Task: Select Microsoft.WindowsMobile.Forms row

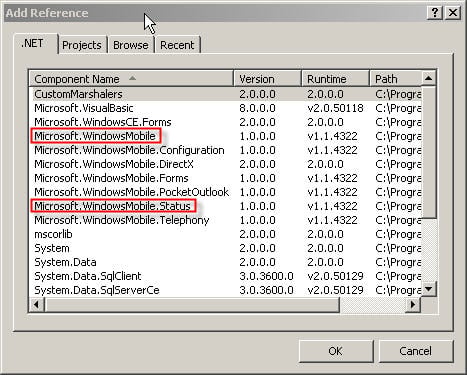Action: click(226, 178)
